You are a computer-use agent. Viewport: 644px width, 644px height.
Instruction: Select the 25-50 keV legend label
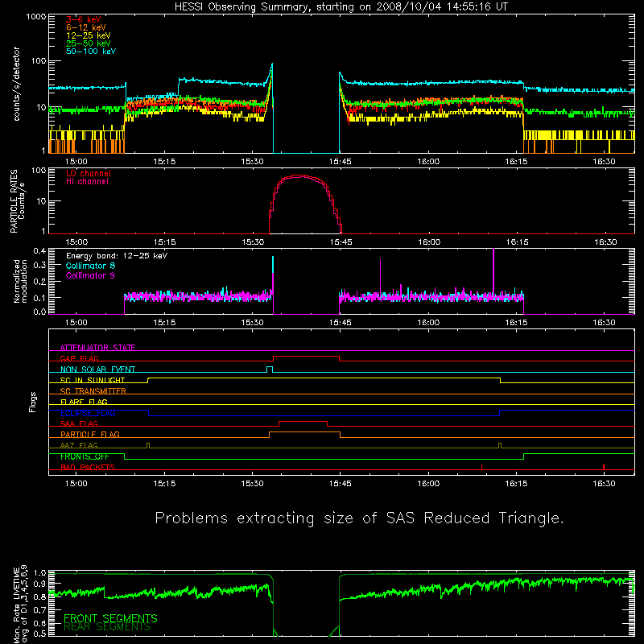pos(89,43)
